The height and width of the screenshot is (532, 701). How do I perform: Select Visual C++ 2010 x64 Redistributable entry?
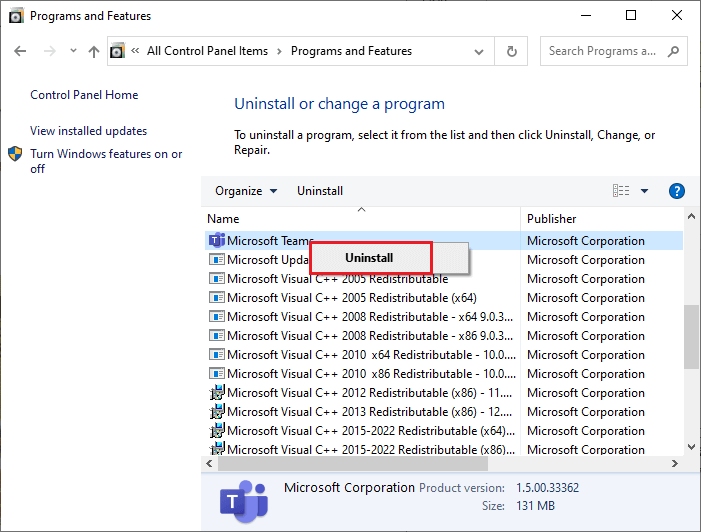click(x=371, y=355)
